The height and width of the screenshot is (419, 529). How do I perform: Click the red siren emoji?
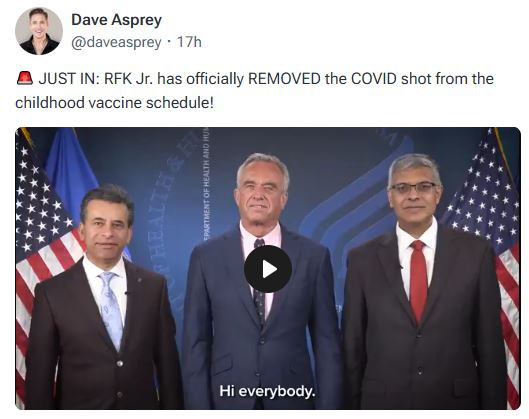(x=25, y=78)
